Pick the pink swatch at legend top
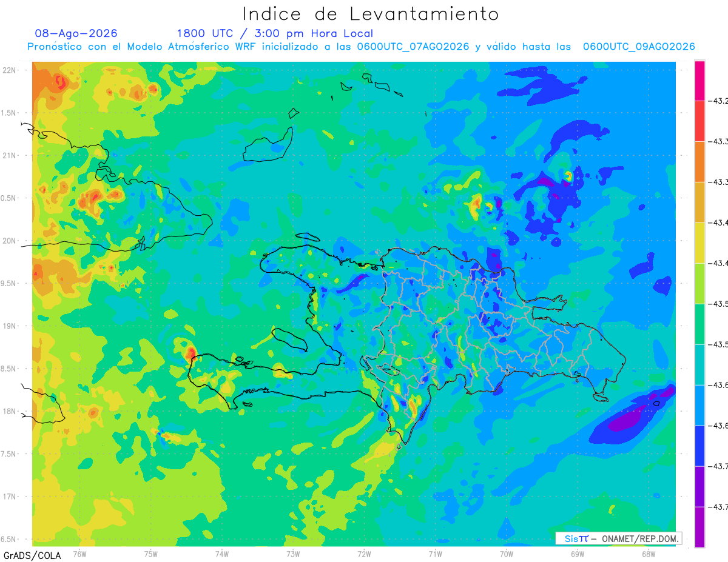728x562 pixels. (x=699, y=80)
